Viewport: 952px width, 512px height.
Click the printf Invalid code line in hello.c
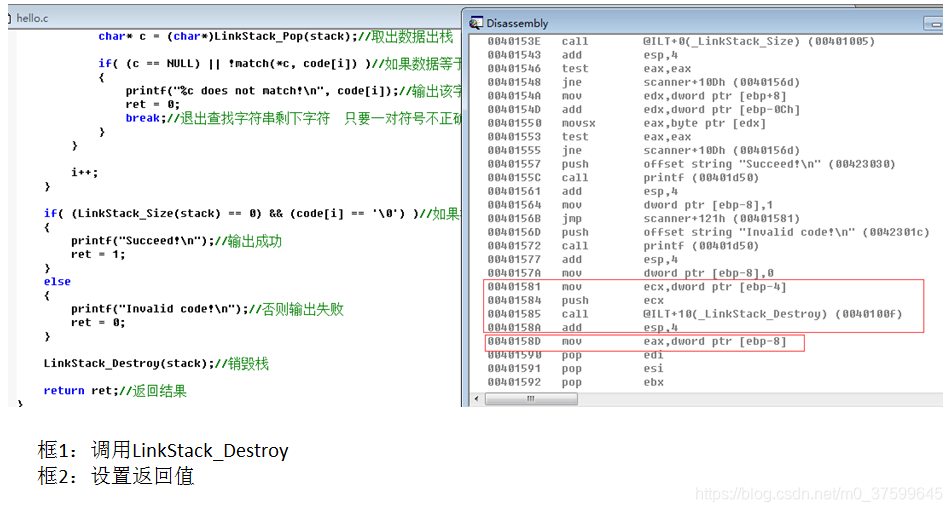point(207,309)
